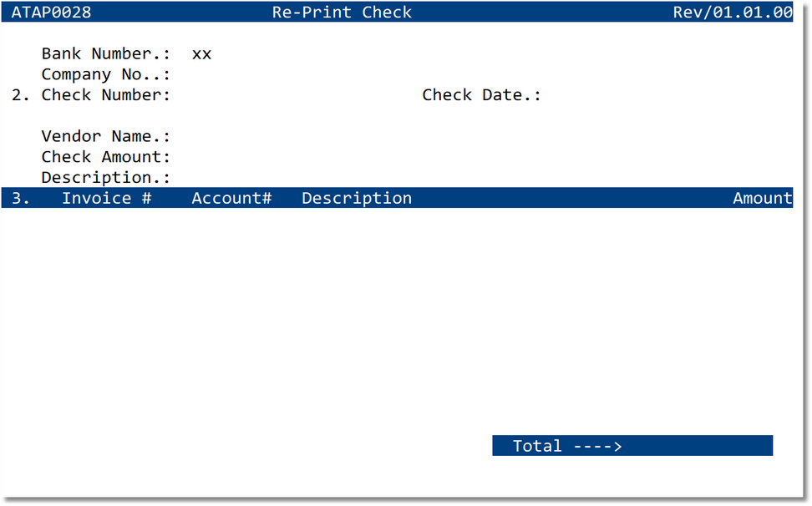Click the Invoice # column header
The image size is (812, 506).
click(x=107, y=198)
